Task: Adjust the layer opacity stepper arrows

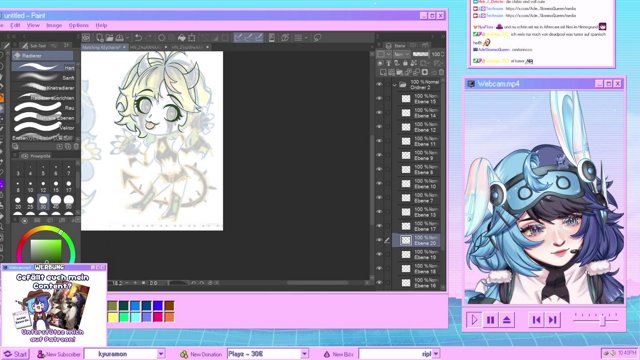Action: (x=443, y=54)
